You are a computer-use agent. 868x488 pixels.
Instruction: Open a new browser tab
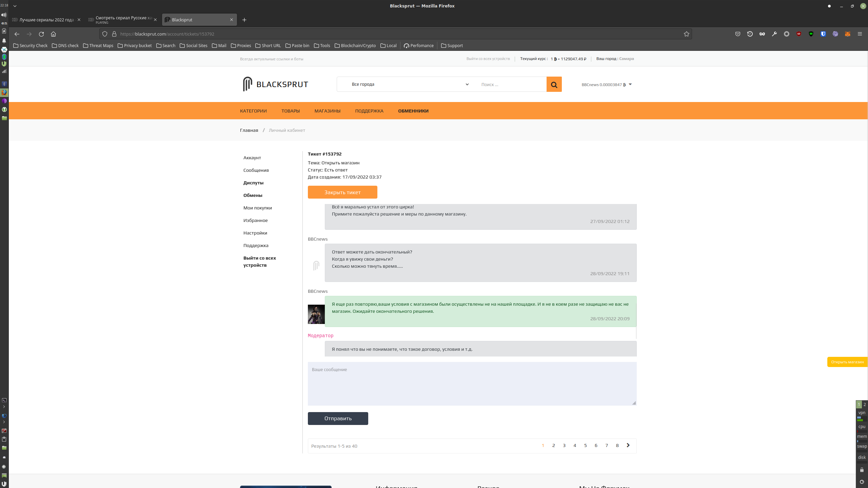[x=244, y=20]
